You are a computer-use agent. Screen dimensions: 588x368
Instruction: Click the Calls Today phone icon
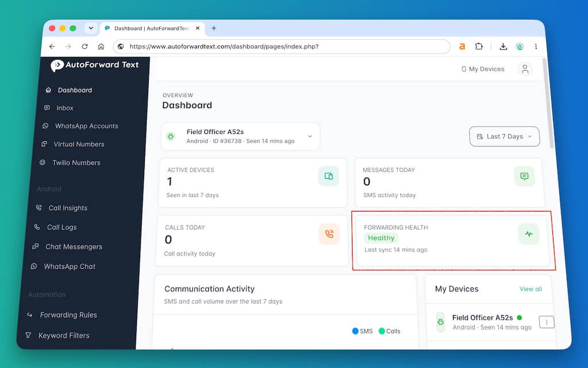(x=329, y=234)
